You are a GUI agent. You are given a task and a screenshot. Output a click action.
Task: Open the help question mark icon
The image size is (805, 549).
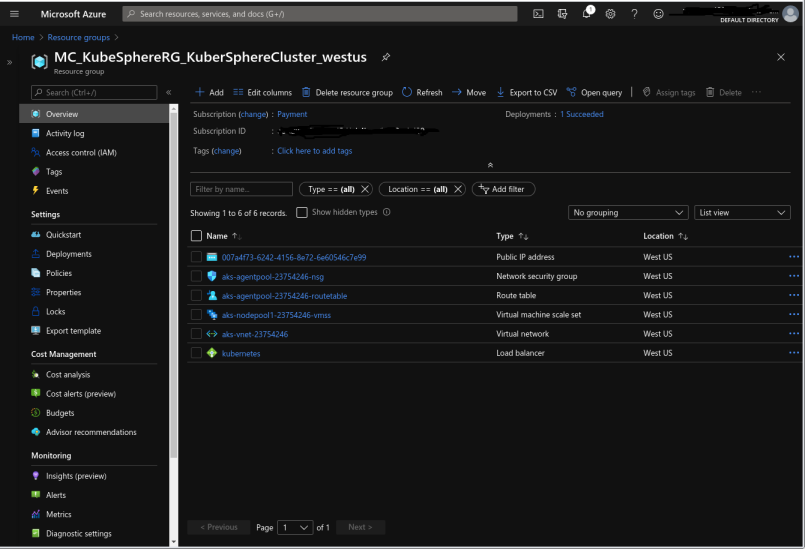click(635, 14)
